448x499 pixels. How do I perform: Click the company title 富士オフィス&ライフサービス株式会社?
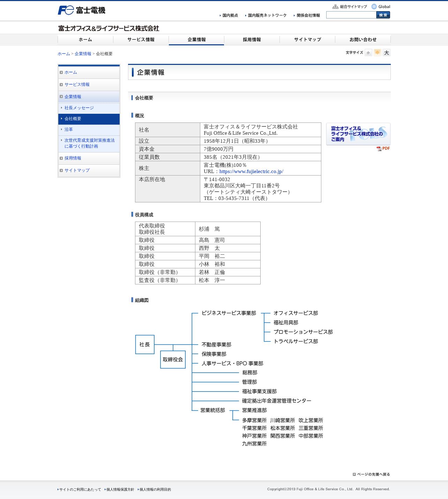click(109, 29)
